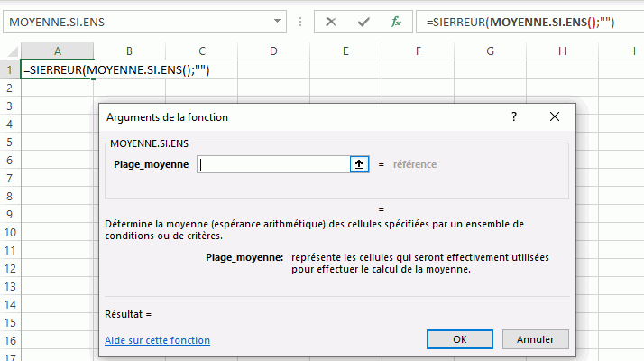Open the Aide sur cette fonction link

coord(157,340)
